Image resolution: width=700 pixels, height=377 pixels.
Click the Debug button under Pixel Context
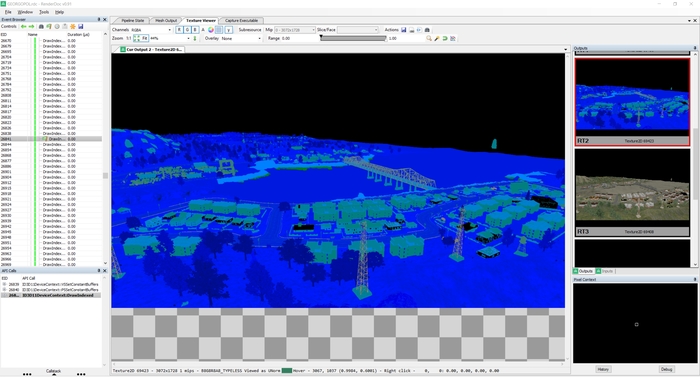coord(666,369)
